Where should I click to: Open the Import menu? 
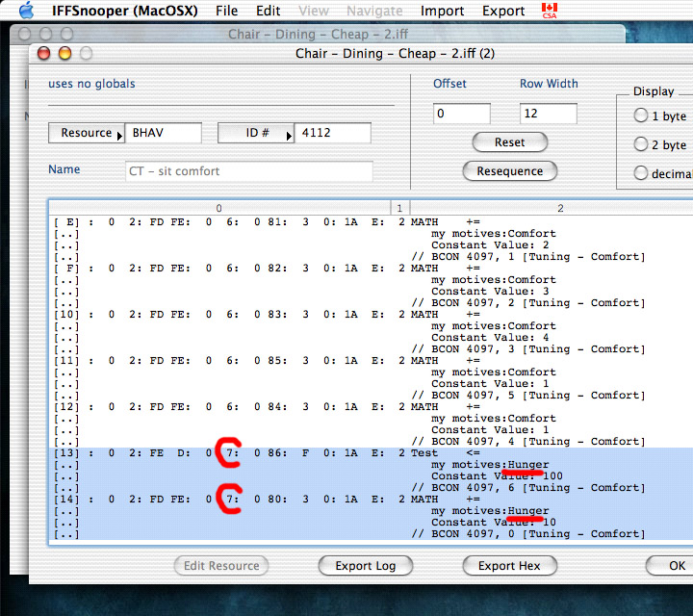coord(443,11)
